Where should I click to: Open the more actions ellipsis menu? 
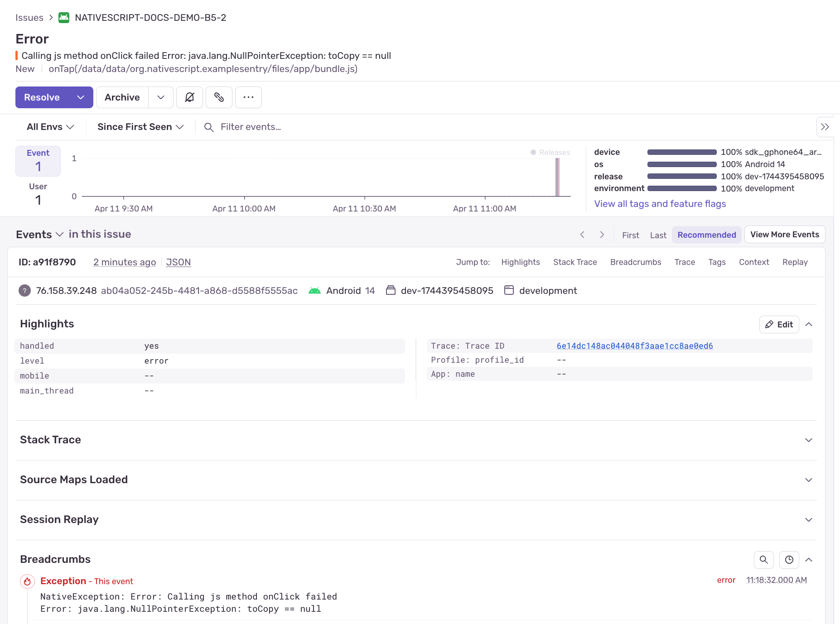click(248, 97)
